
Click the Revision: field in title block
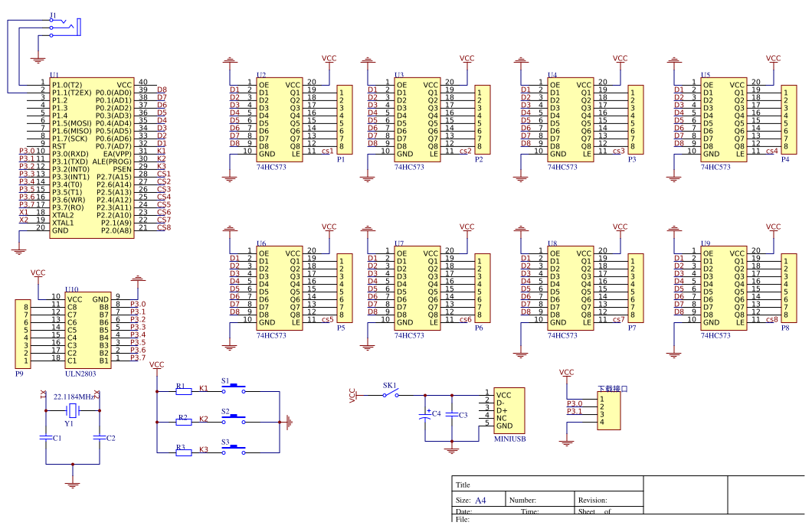(x=609, y=500)
